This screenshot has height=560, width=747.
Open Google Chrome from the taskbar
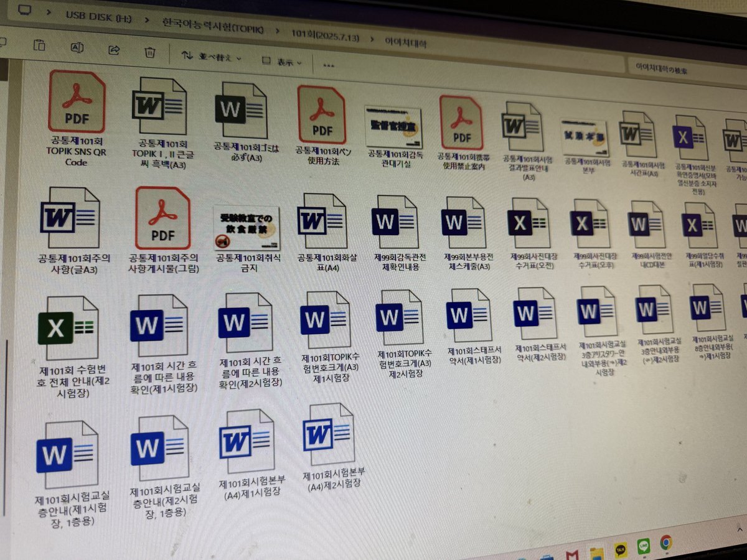pos(666,543)
